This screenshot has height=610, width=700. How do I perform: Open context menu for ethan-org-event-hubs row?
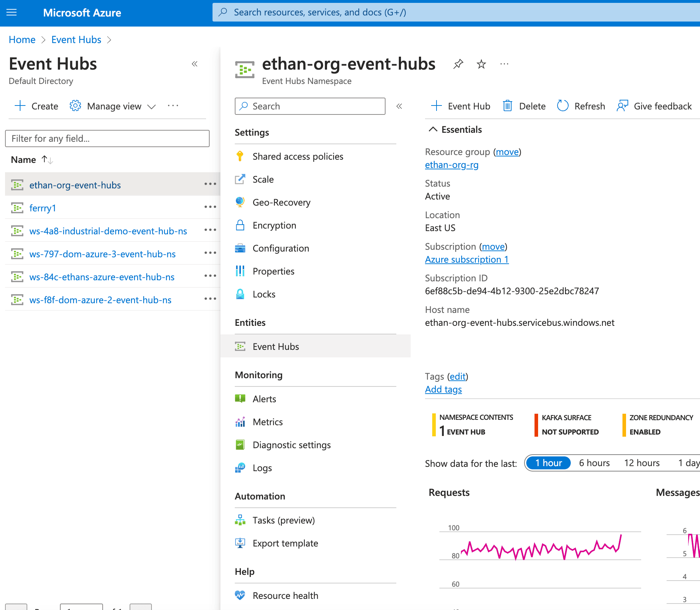click(210, 184)
